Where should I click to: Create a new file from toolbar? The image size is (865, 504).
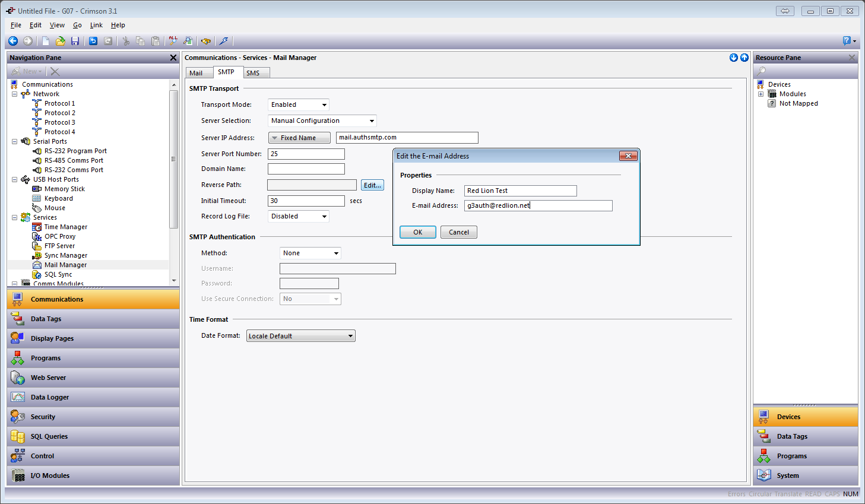click(46, 41)
